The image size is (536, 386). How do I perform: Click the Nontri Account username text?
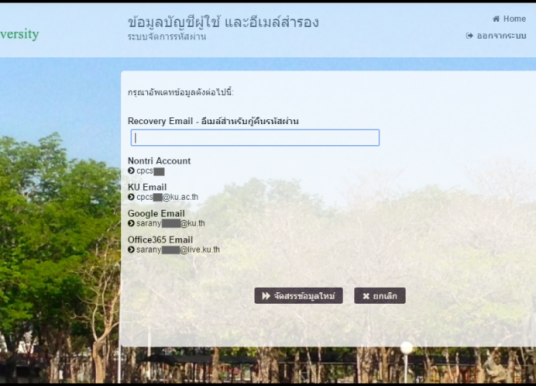[150, 171]
